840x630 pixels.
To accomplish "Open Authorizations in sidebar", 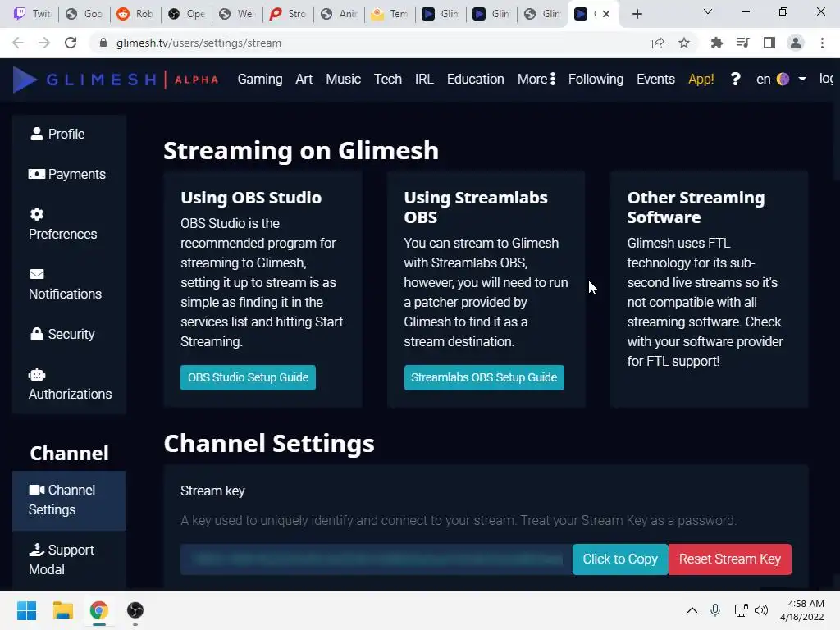I will (70, 384).
